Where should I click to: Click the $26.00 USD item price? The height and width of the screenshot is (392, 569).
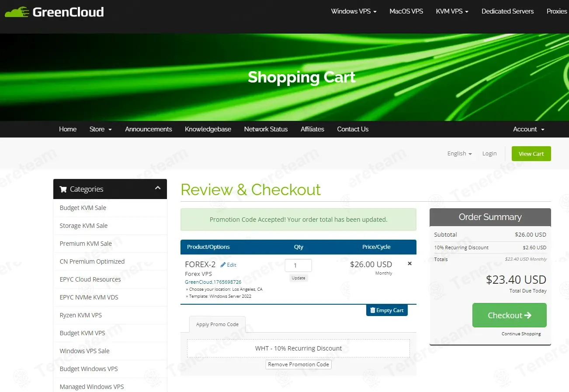point(371,264)
